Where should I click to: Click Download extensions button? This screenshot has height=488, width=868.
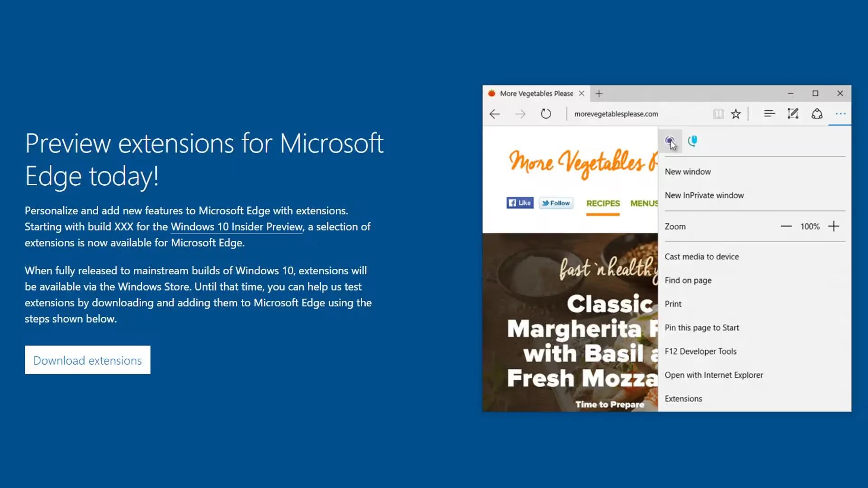[x=87, y=360]
